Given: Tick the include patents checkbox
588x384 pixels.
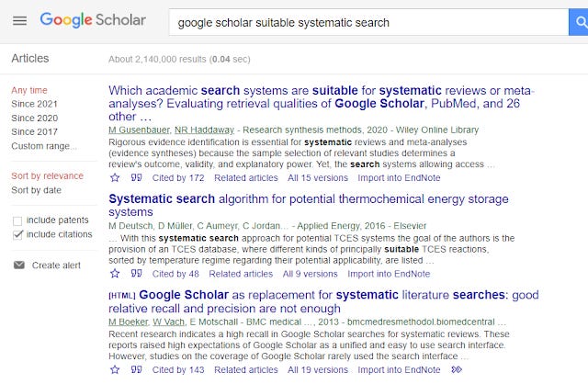Looking at the screenshot, I should point(17,220).
